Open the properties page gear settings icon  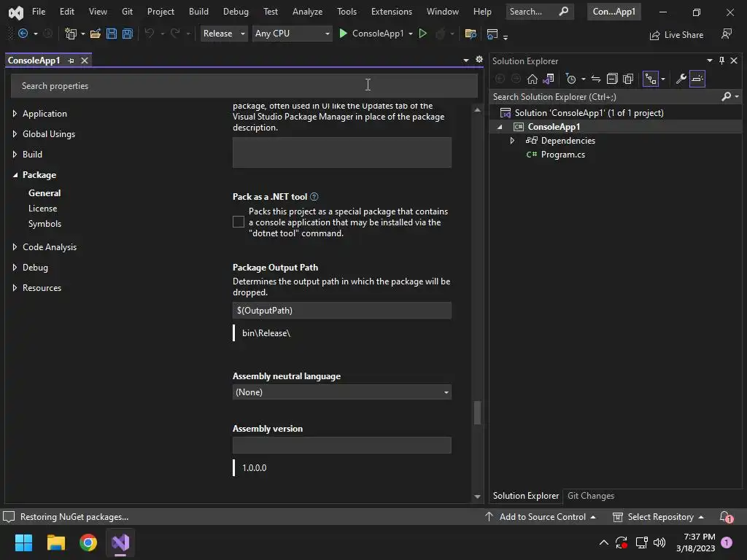pyautogui.click(x=479, y=60)
